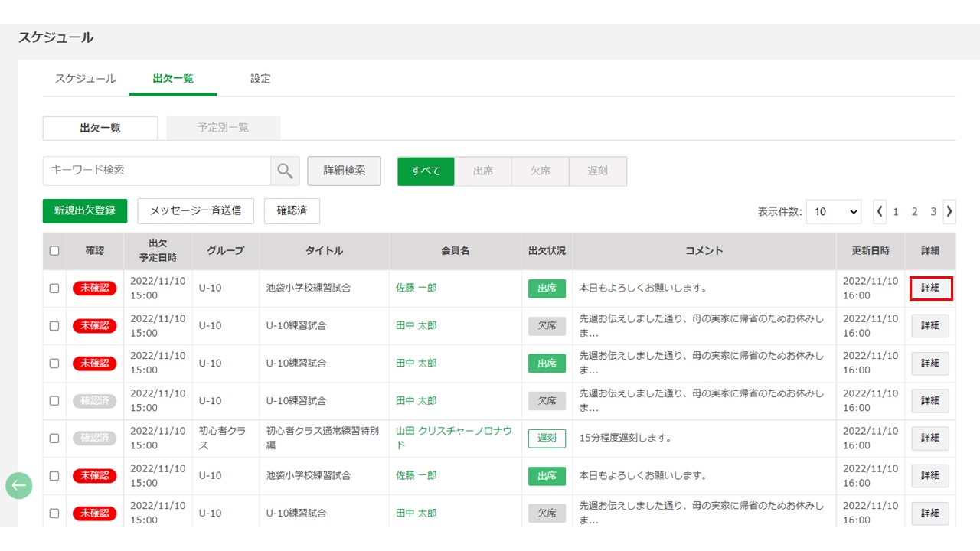Go to page 1
The width and height of the screenshot is (980, 551).
coord(896,212)
